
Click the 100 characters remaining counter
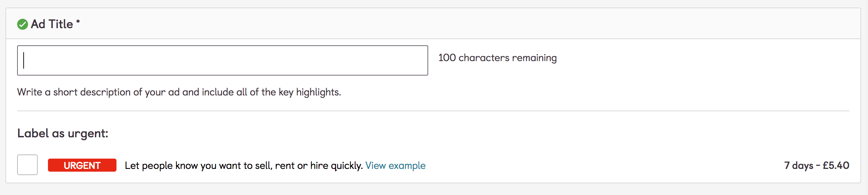coord(497,58)
